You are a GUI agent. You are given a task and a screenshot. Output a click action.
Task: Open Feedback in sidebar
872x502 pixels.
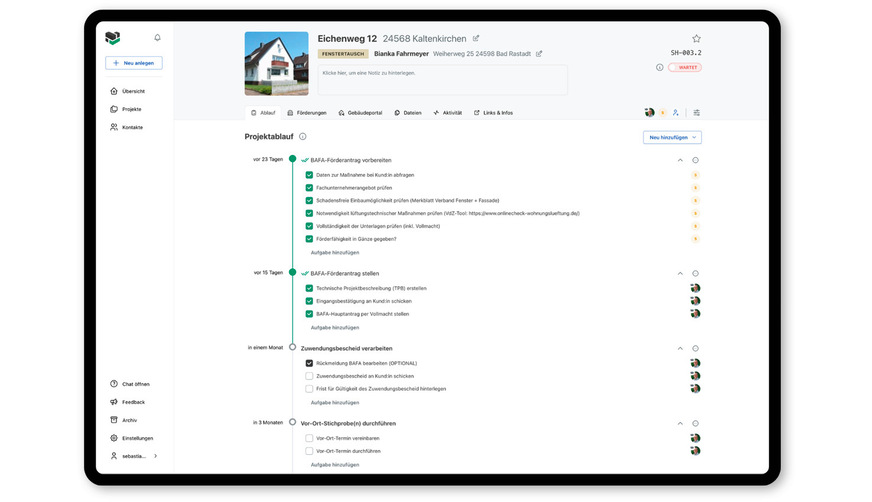click(x=127, y=402)
